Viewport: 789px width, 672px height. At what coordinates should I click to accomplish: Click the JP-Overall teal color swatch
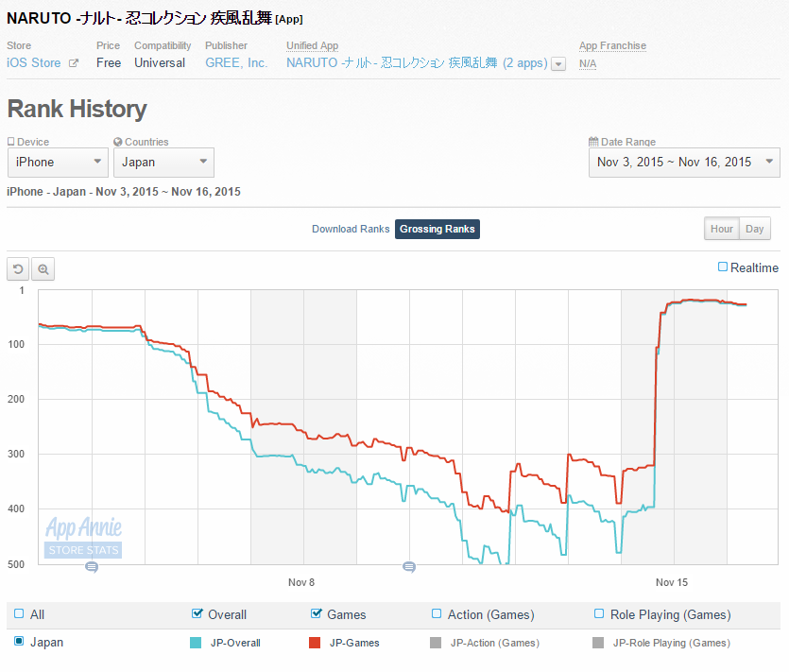[196, 643]
